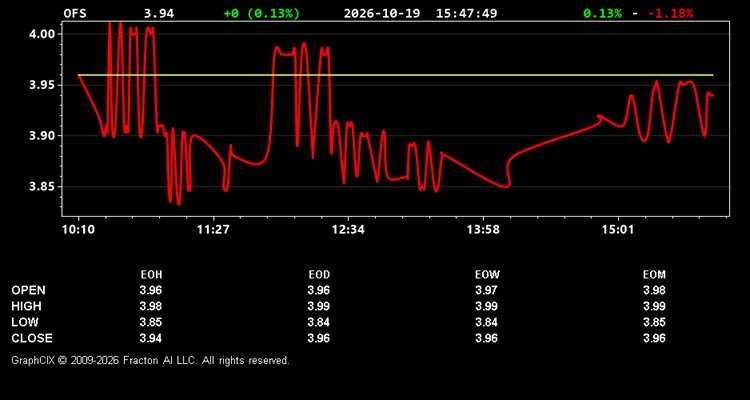Click the red -1.18% value
This screenshot has width=750, height=400.
pyautogui.click(x=671, y=13)
